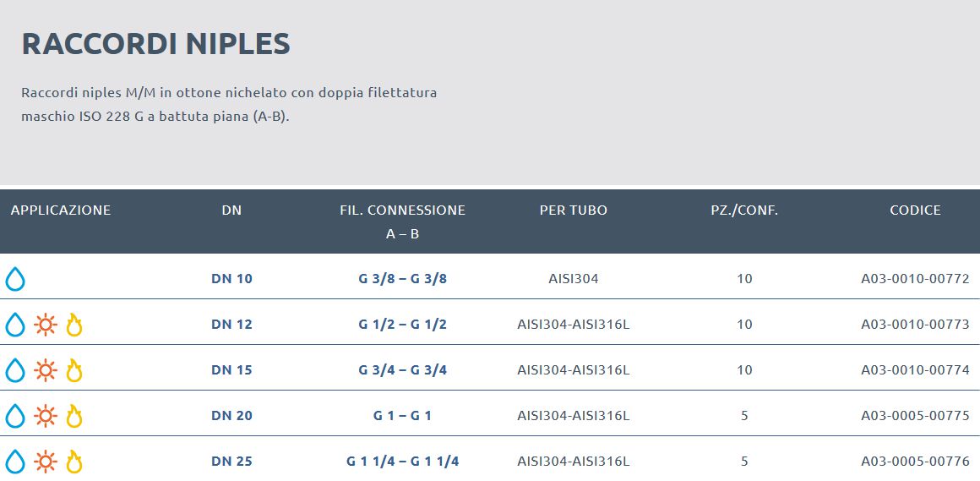Click the flame icon in DN 15 row

74,370
